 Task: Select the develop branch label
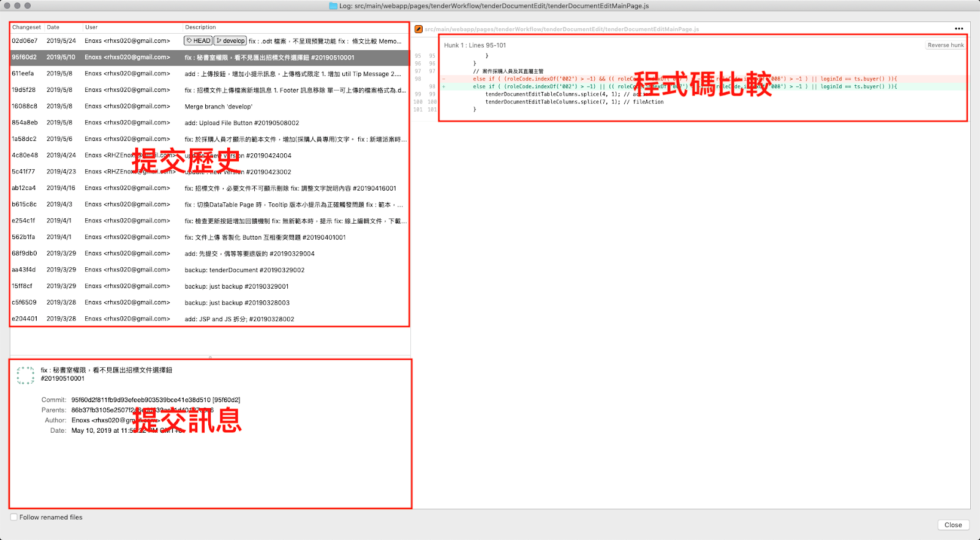(x=230, y=41)
